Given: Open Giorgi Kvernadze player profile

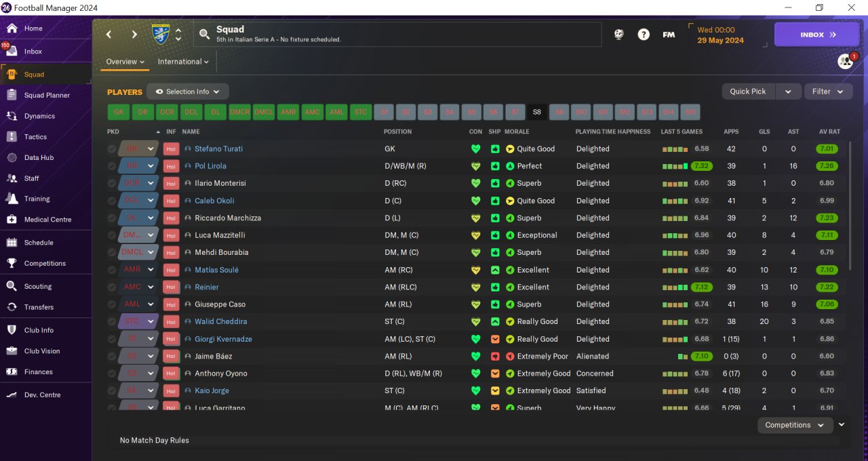Looking at the screenshot, I should coord(223,339).
